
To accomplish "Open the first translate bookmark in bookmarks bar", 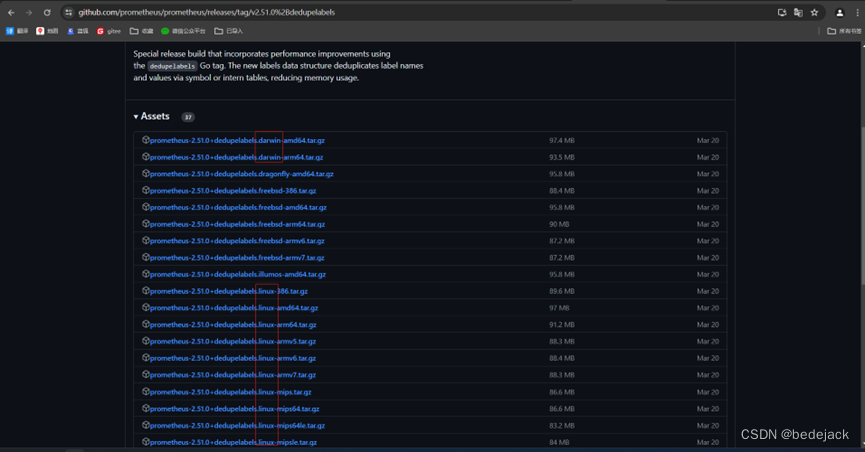I will pyautogui.click(x=17, y=31).
